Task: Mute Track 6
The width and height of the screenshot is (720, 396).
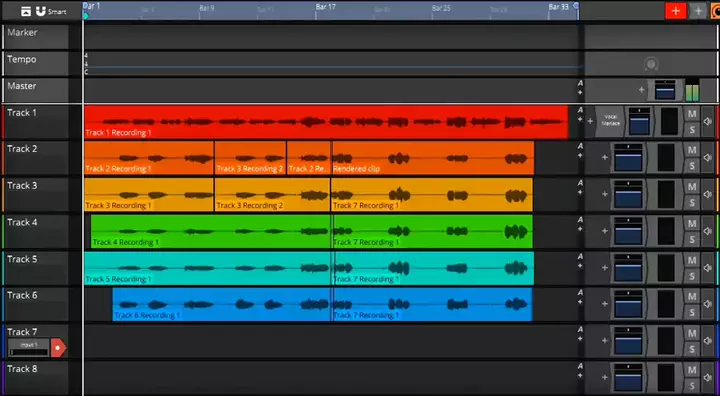Action: 692,297
